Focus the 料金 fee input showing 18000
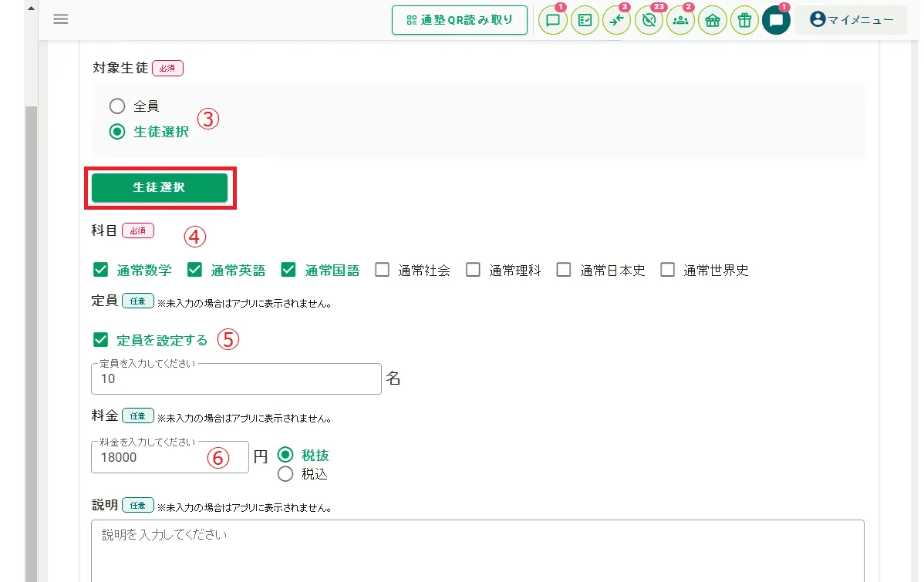 pyautogui.click(x=170, y=457)
